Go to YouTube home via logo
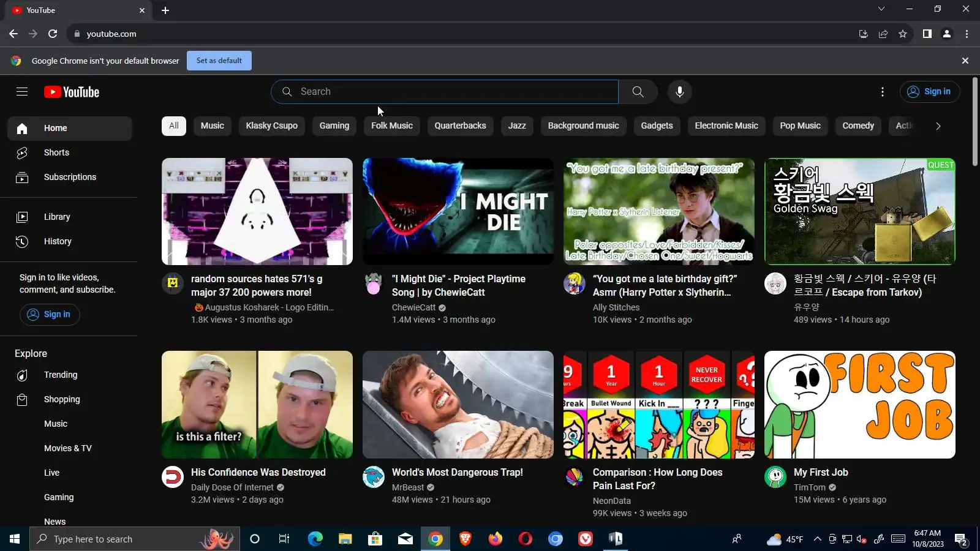 pyautogui.click(x=72, y=92)
